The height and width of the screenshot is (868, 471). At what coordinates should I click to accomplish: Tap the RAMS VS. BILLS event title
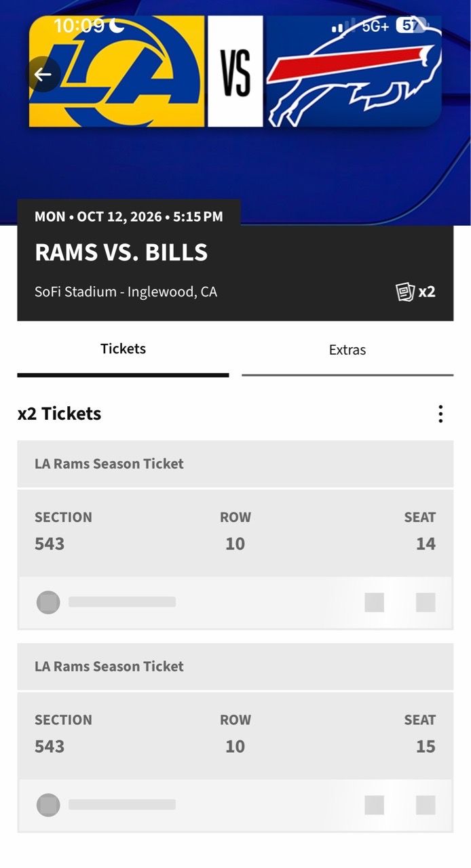pyautogui.click(x=121, y=252)
